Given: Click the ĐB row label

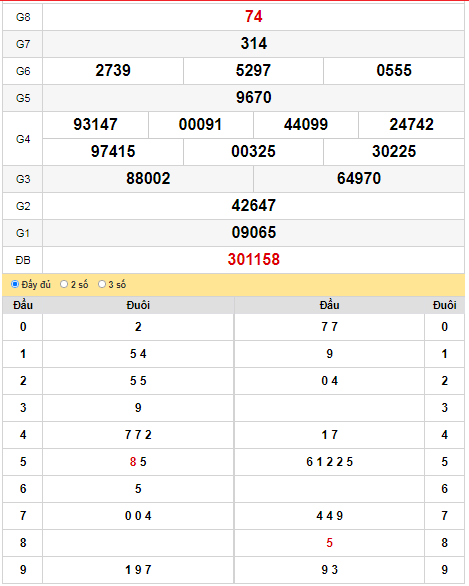Looking at the screenshot, I should [23, 260].
